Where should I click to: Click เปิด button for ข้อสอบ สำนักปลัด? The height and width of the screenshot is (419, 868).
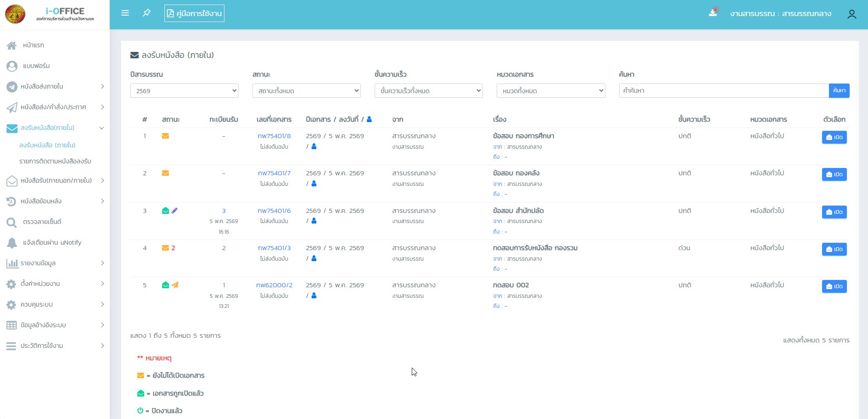tap(834, 212)
